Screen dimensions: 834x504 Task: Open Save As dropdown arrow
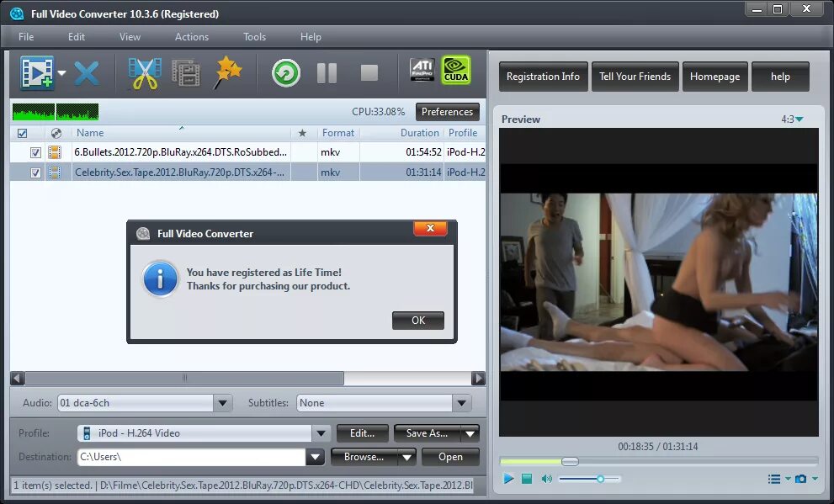click(470, 434)
